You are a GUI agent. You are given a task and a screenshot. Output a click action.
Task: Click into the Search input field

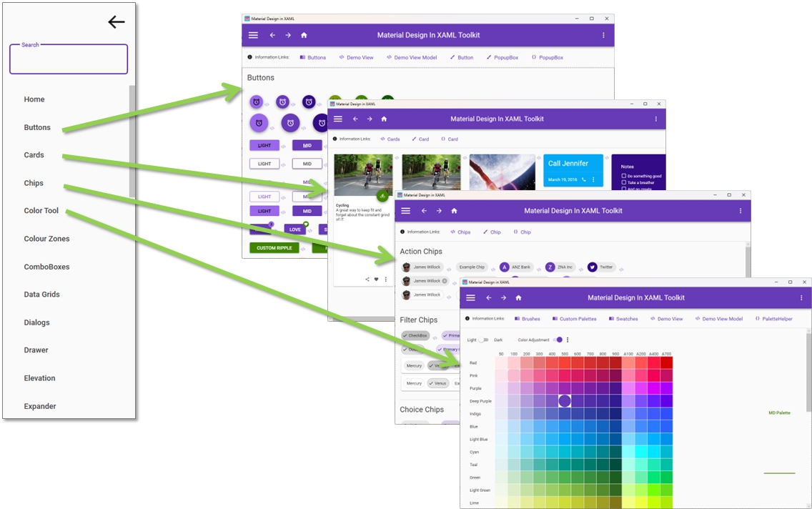click(69, 61)
